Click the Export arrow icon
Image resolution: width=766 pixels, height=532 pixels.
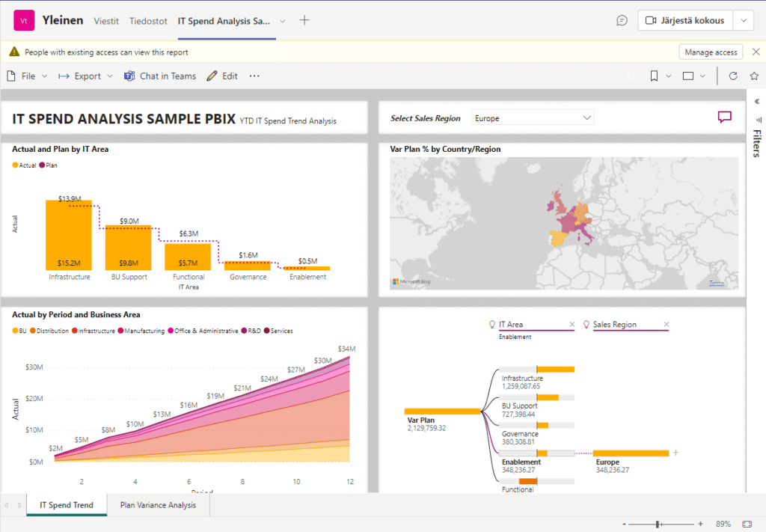(x=64, y=76)
